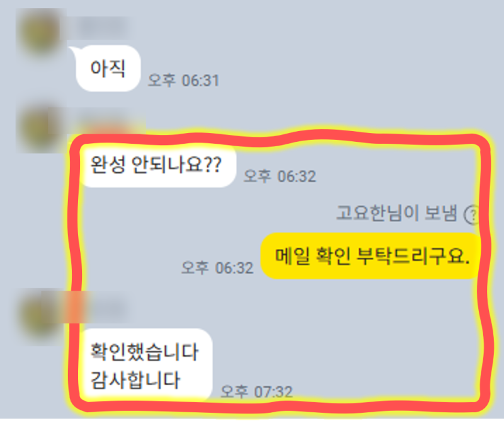The height and width of the screenshot is (423, 504).
Task: Select the 아직 message bubble
Action: tap(108, 68)
